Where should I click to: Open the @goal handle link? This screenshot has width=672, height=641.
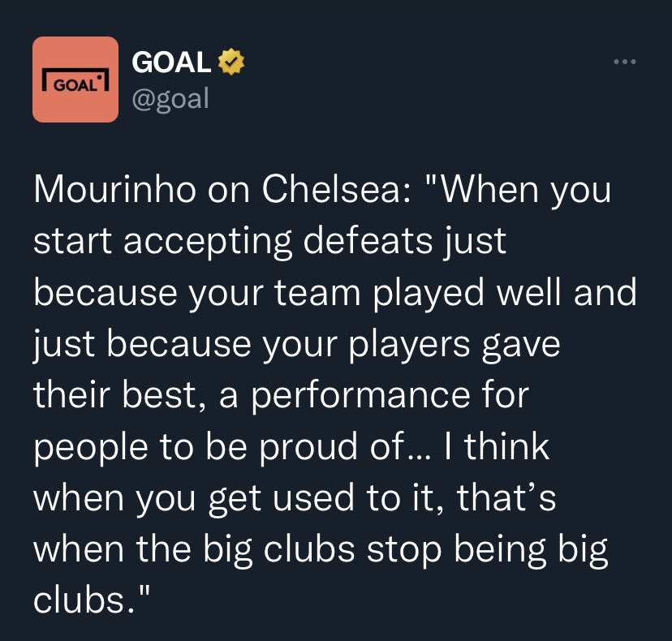click(170, 98)
